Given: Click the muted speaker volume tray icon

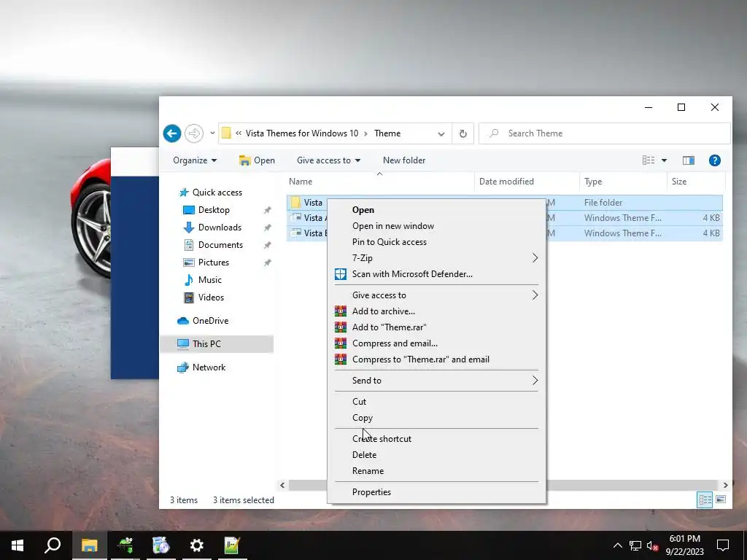Looking at the screenshot, I should point(652,545).
